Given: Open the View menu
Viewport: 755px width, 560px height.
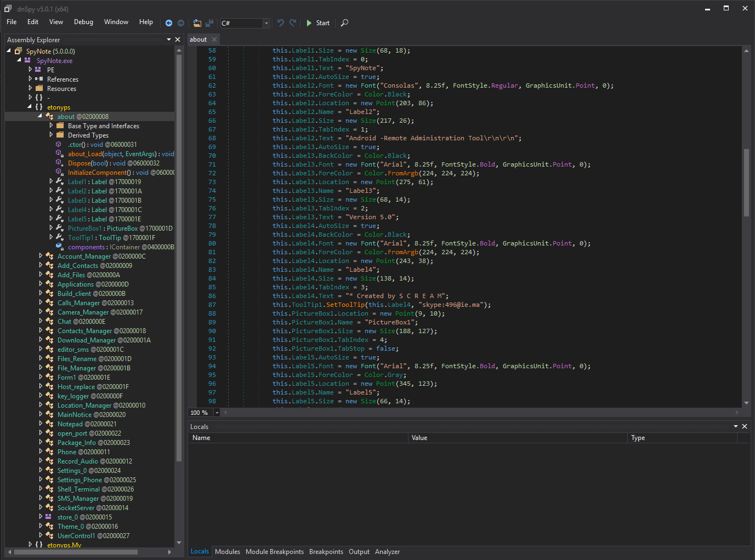Looking at the screenshot, I should tap(56, 22).
